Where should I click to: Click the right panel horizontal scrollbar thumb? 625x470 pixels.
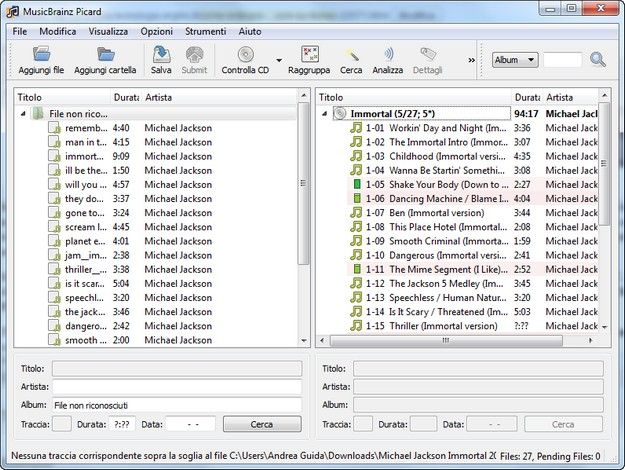click(446, 340)
